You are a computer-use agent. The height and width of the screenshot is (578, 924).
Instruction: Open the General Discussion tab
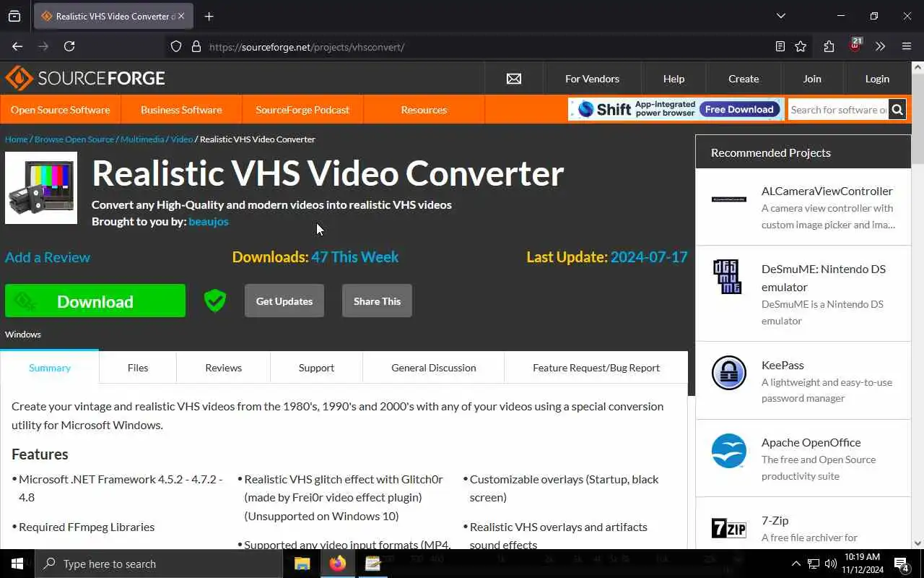pyautogui.click(x=433, y=367)
